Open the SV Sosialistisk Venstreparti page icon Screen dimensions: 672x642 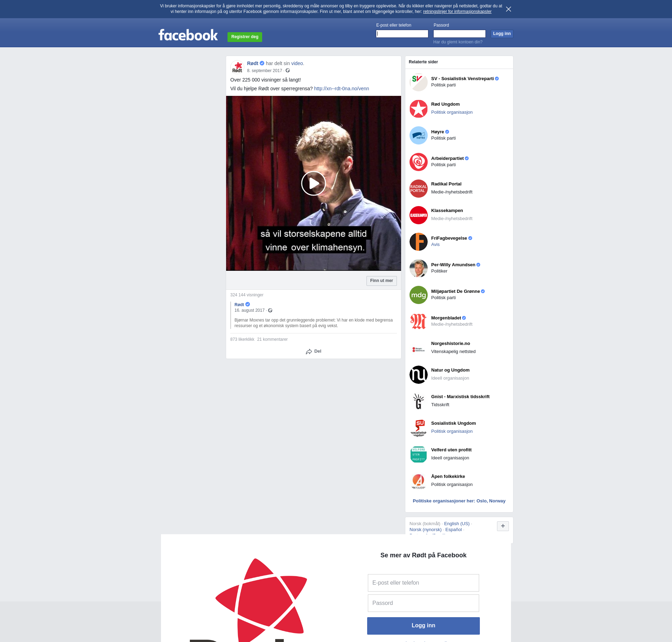(418, 82)
